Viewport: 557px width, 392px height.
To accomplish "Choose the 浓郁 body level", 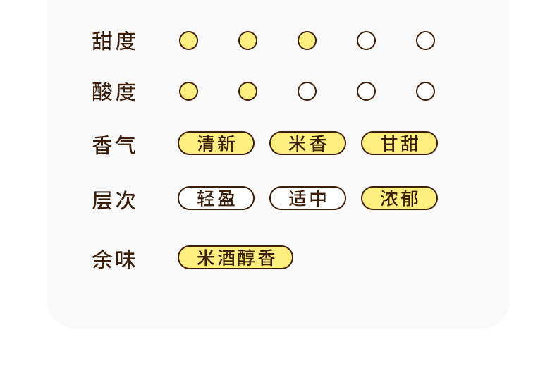I will [x=399, y=198].
